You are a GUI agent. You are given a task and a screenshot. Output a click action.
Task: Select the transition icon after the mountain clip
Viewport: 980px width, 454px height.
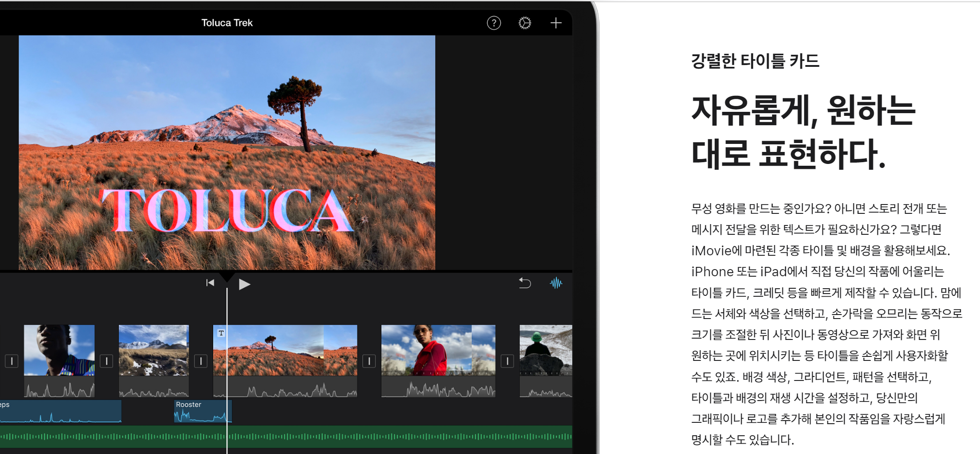point(201,361)
